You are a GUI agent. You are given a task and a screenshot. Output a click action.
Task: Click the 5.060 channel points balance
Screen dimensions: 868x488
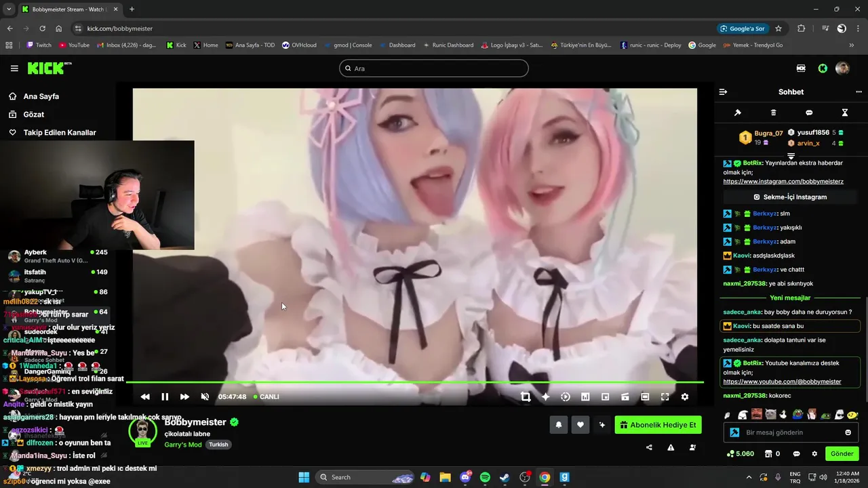tap(740, 453)
